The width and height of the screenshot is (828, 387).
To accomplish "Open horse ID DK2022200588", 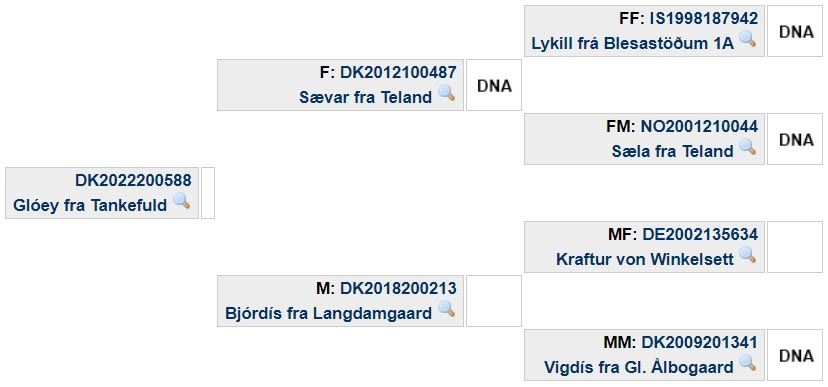I will click(x=133, y=181).
